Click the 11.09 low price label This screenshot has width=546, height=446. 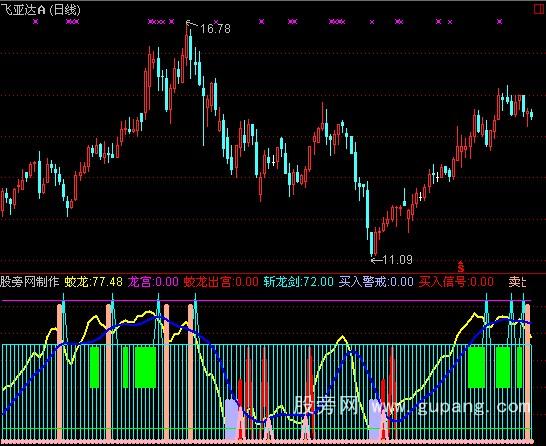point(397,260)
